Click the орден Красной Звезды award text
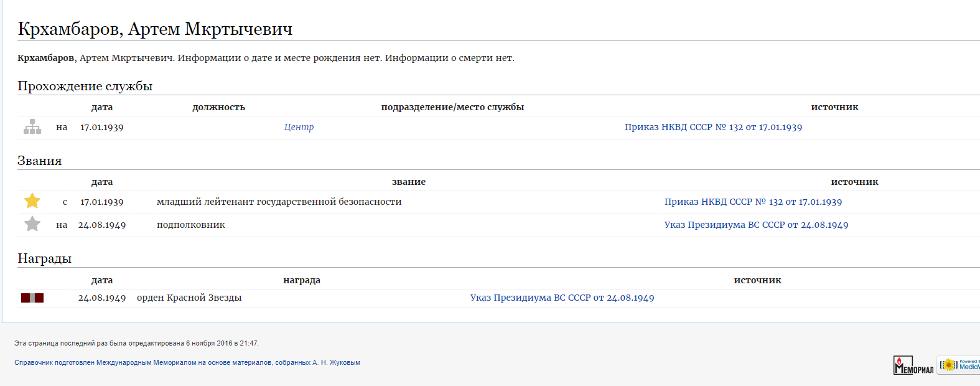The height and width of the screenshot is (386, 980). tap(189, 298)
